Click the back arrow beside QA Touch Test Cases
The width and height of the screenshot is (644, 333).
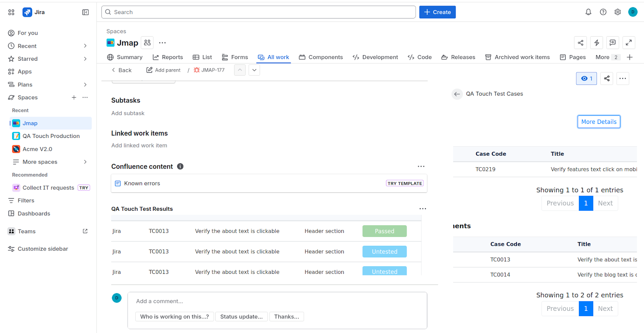click(457, 94)
